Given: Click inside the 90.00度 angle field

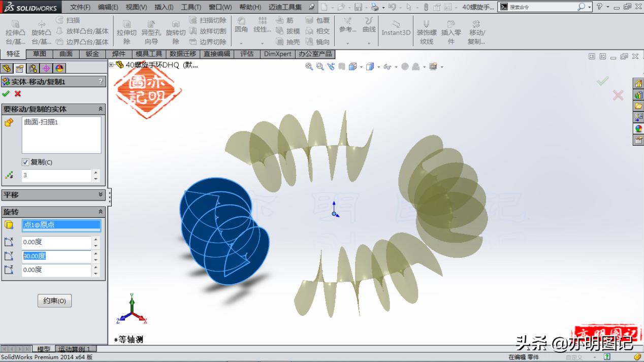Looking at the screenshot, I should point(56,255).
